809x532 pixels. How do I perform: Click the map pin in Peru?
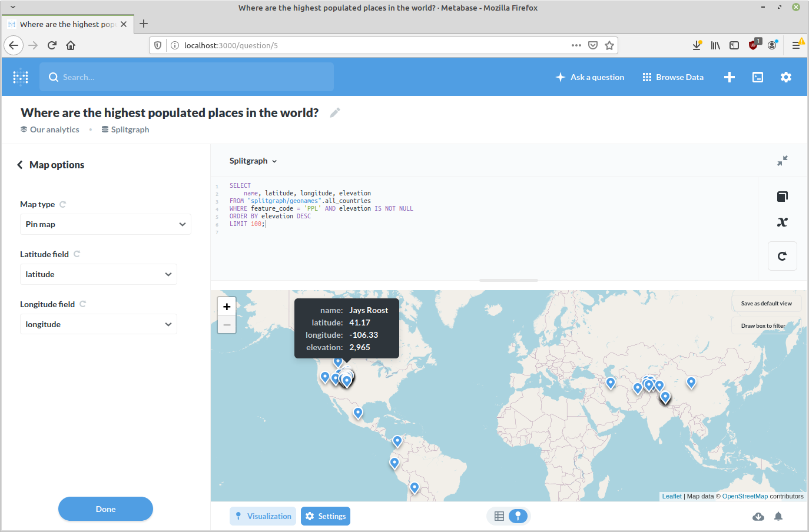click(415, 488)
